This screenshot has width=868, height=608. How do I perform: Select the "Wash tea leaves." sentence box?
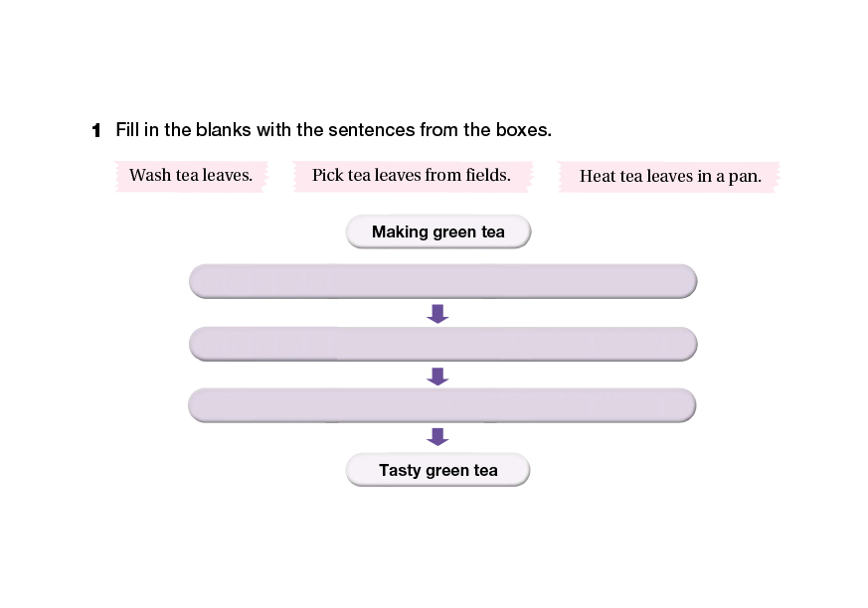(x=190, y=176)
